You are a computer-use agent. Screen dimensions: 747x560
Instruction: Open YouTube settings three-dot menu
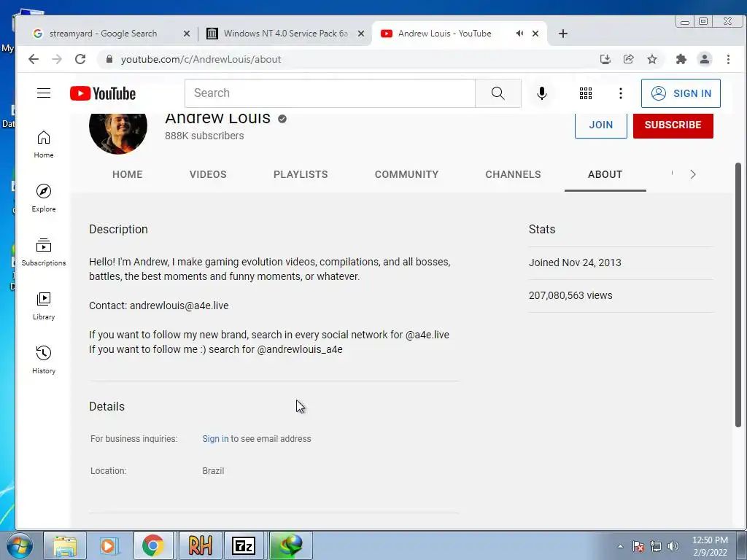(620, 93)
